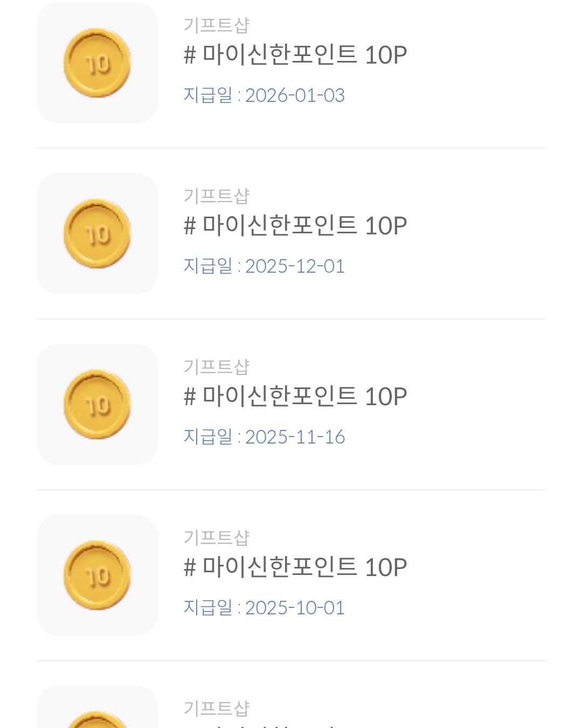Tap the bottommost 기프트샵 label
Screen dimensions: 582x728
(x=217, y=708)
